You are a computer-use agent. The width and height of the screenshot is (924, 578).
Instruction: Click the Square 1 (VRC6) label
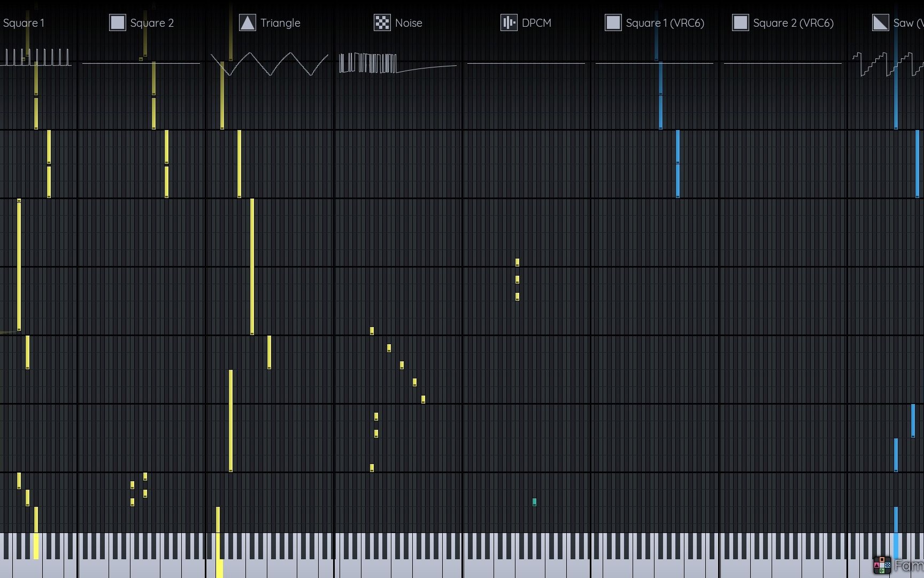point(665,23)
